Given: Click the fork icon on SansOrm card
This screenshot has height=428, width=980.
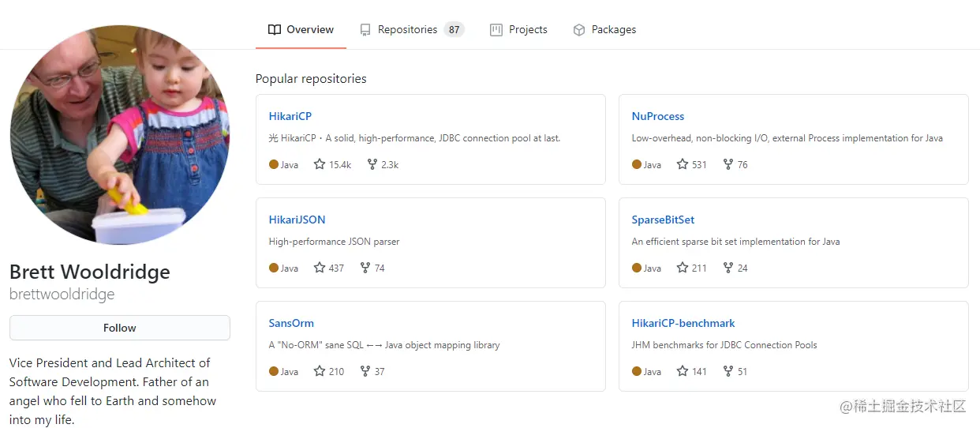Looking at the screenshot, I should coord(365,371).
